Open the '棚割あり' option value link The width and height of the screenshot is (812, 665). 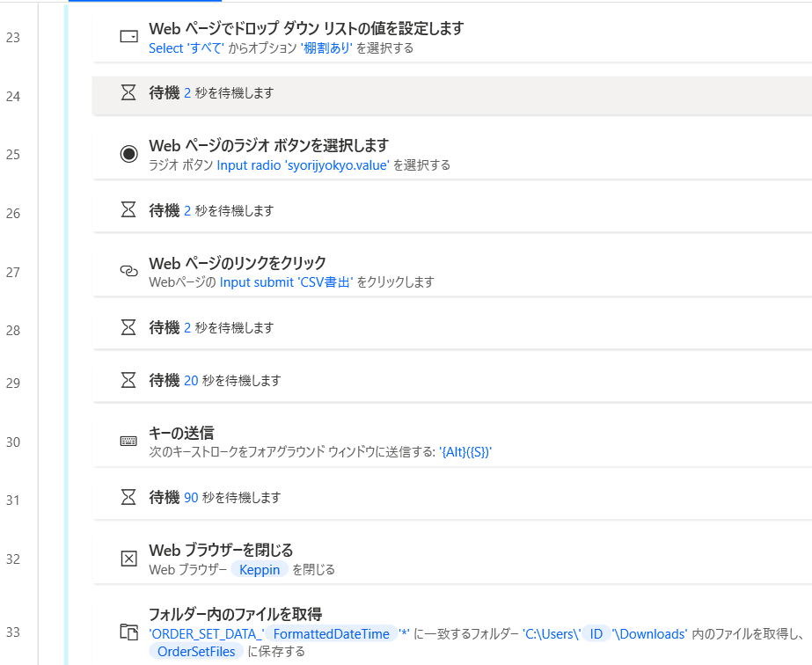(326, 48)
